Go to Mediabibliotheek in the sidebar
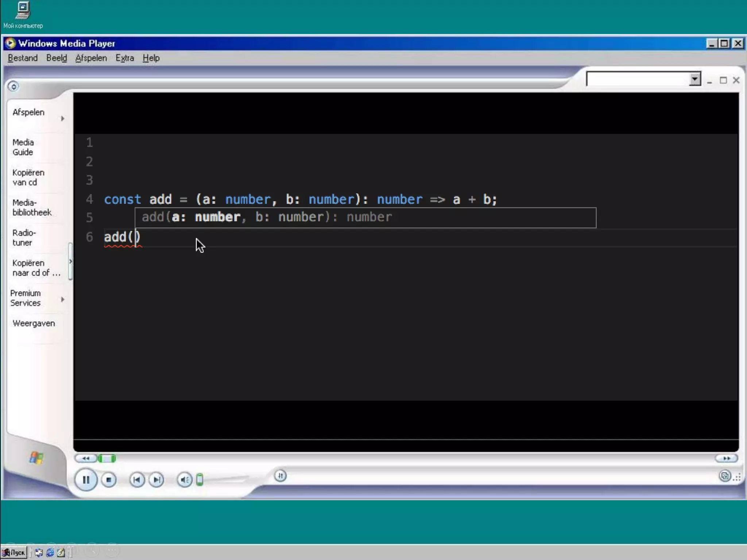Viewport: 747px width, 560px height. [32, 207]
